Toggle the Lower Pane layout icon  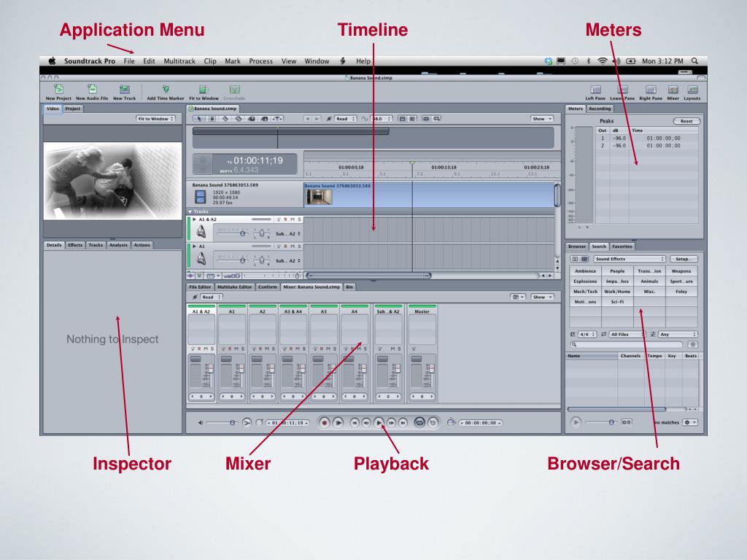[x=623, y=90]
